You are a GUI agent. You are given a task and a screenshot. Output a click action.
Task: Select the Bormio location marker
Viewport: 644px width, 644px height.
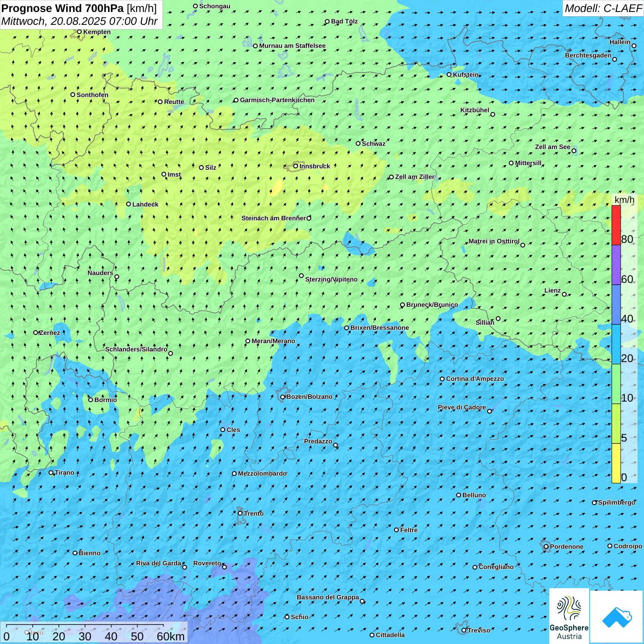(x=91, y=400)
